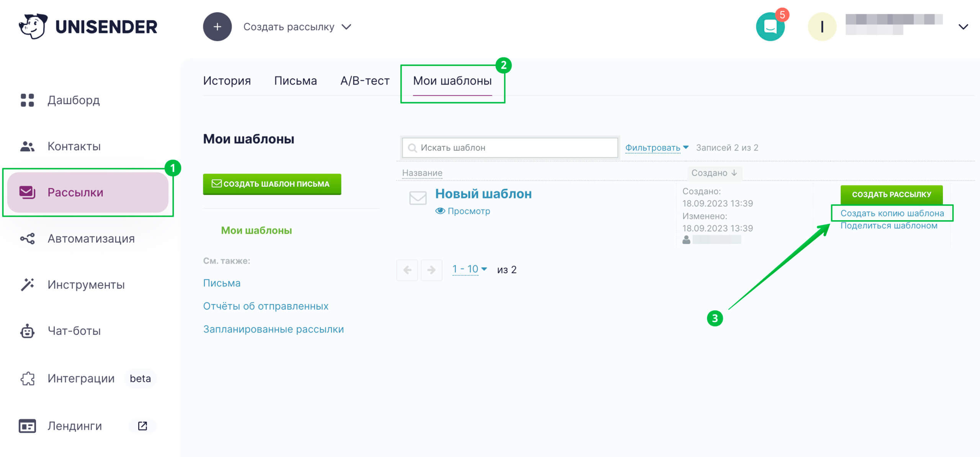Open Контакты in the sidebar
This screenshot has width=980, height=457.
click(x=74, y=146)
